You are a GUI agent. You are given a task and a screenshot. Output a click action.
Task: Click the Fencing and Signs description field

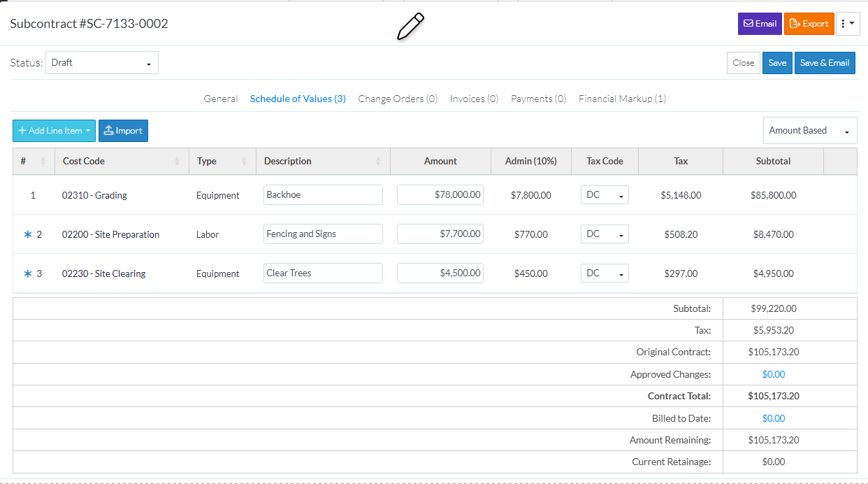323,234
